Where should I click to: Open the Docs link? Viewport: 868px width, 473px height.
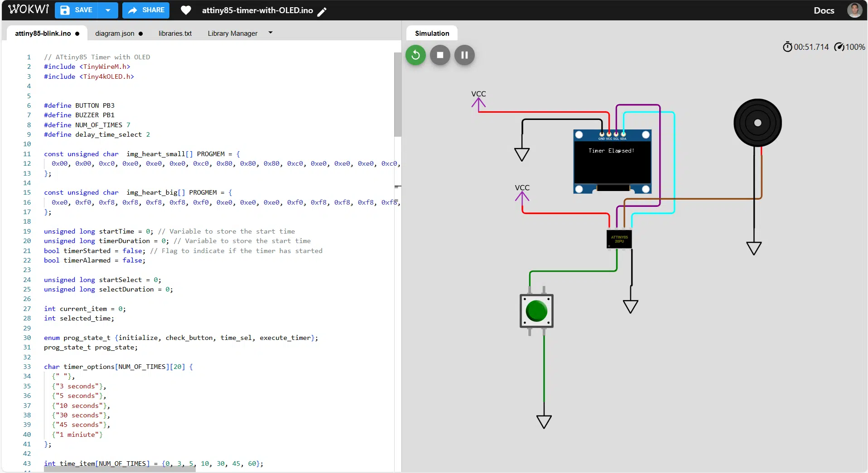click(x=824, y=10)
